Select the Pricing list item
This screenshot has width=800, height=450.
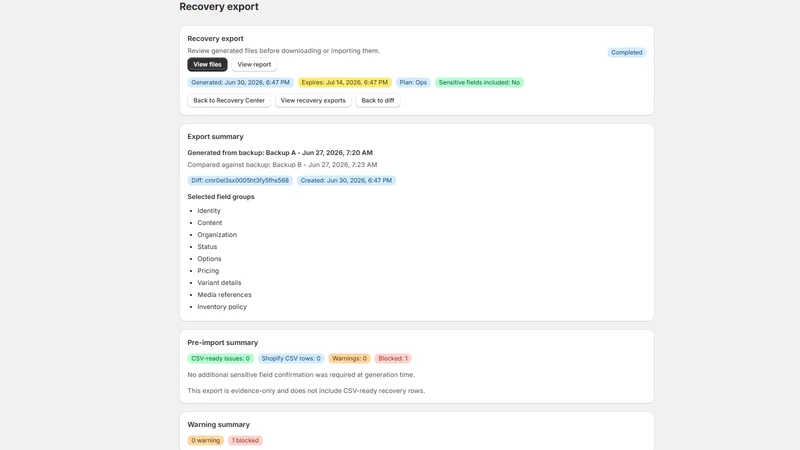208,270
